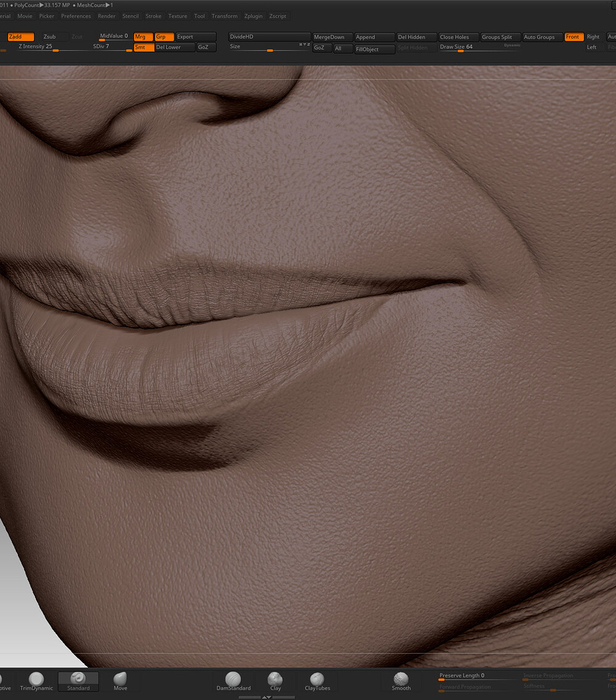Toggle Zsub sculpt mode

tap(54, 36)
